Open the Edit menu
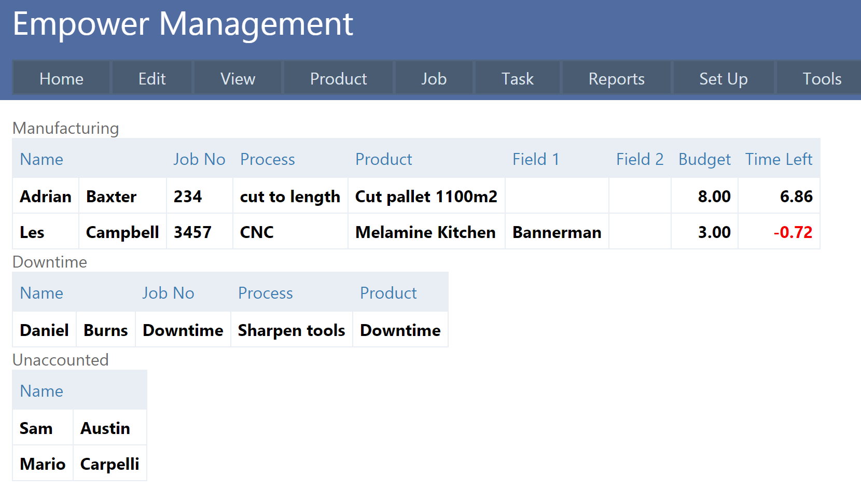Viewport: 861px width, 504px height. (x=152, y=79)
